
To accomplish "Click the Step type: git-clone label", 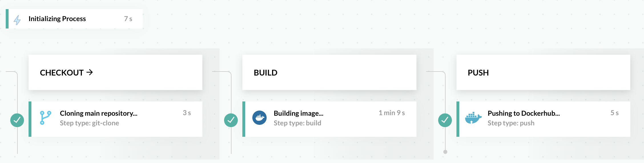I will (x=89, y=123).
